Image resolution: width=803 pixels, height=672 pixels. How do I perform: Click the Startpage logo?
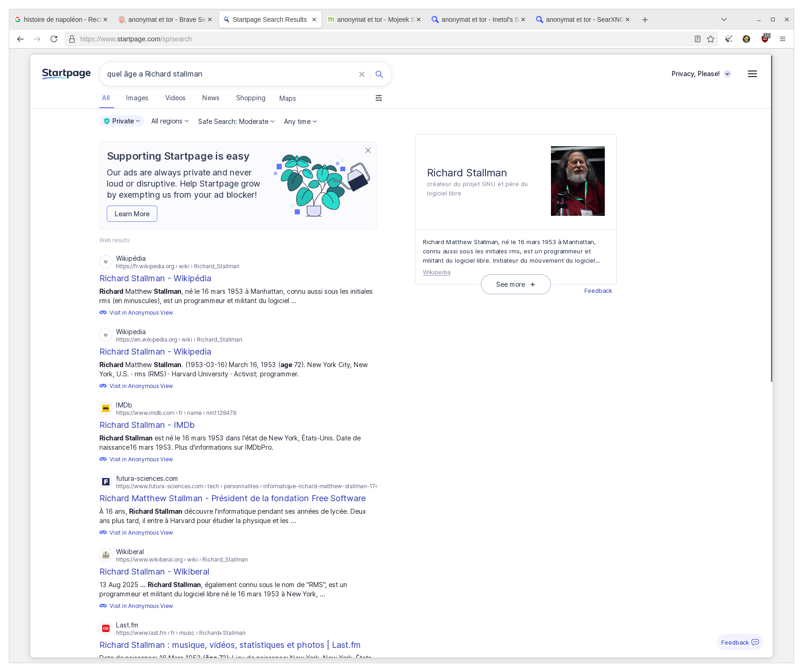[x=66, y=74]
